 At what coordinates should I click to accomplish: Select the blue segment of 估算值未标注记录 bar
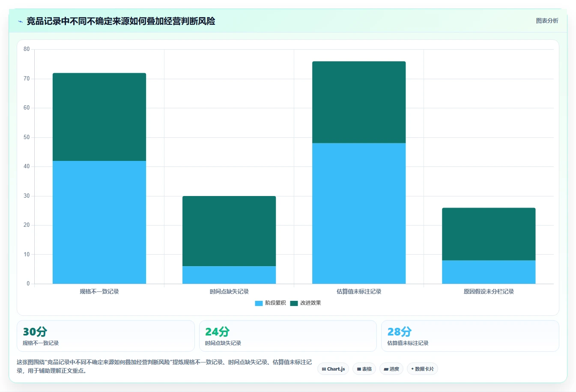[359, 214]
